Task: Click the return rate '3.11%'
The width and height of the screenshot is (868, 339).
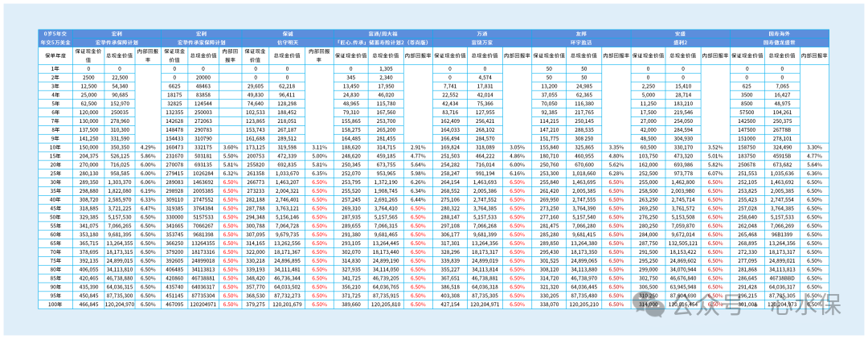Action: 320,148
